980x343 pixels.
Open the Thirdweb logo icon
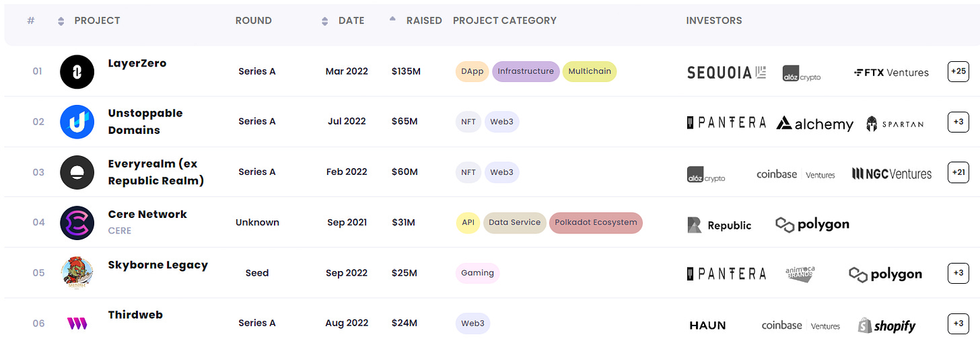(77, 323)
